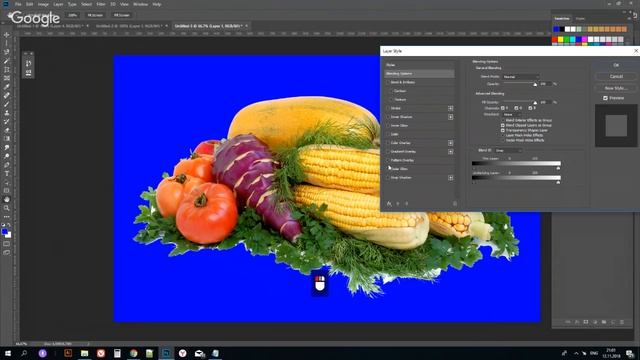Enable the Drop Shadow checkbox
640x360 pixels.
[388, 178]
